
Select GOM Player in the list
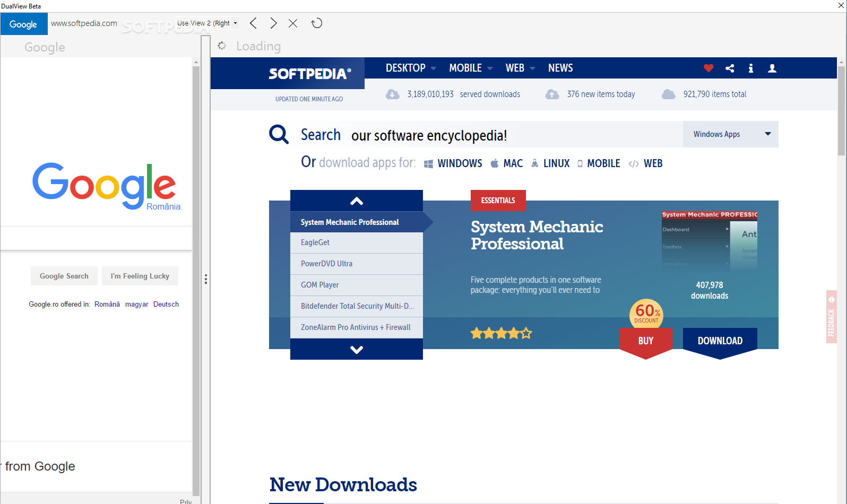tap(357, 285)
